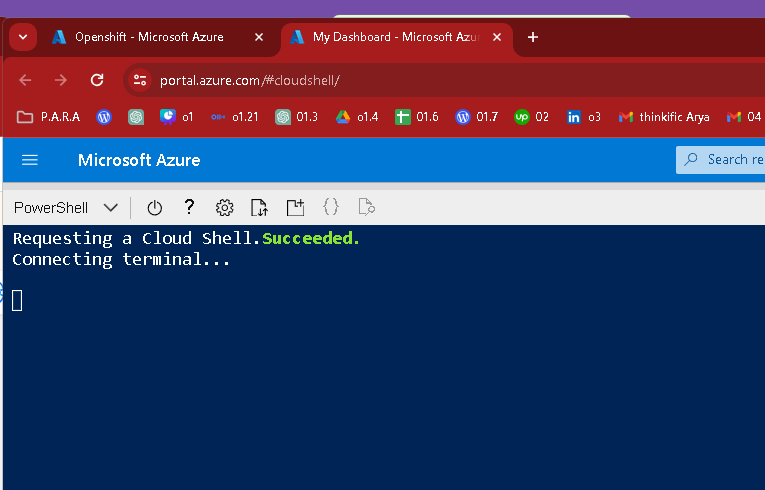Open the 04 Gmail bookmark
Image resolution: width=765 pixels, height=490 pixels.
[x=744, y=117]
